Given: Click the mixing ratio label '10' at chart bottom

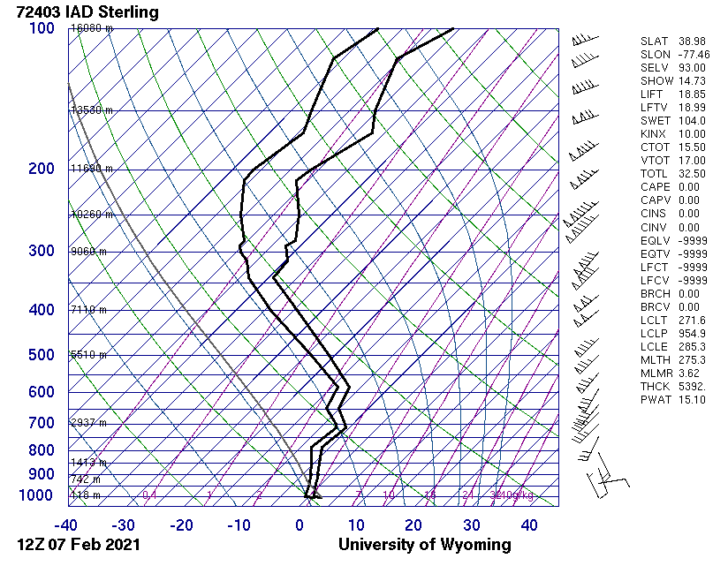Looking at the screenshot, I should 389,495.
